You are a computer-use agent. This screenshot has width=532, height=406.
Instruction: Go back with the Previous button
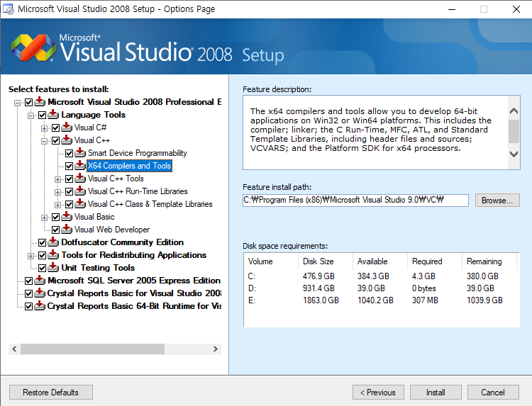pyautogui.click(x=378, y=392)
